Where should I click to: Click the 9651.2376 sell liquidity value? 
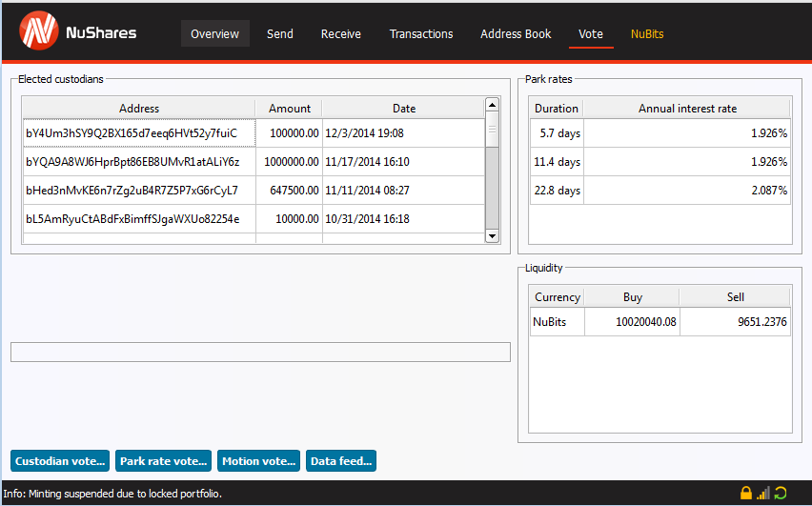pyautogui.click(x=736, y=322)
